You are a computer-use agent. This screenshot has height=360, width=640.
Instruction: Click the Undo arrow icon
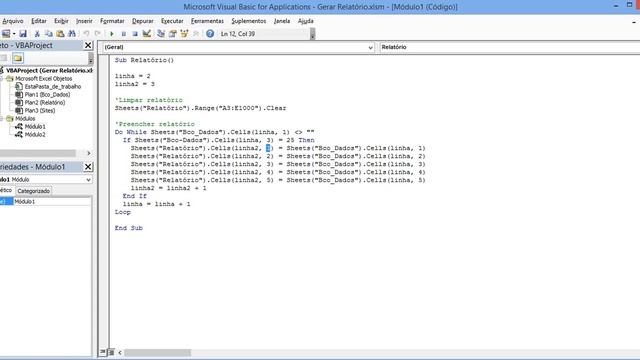pyautogui.click(x=86, y=34)
